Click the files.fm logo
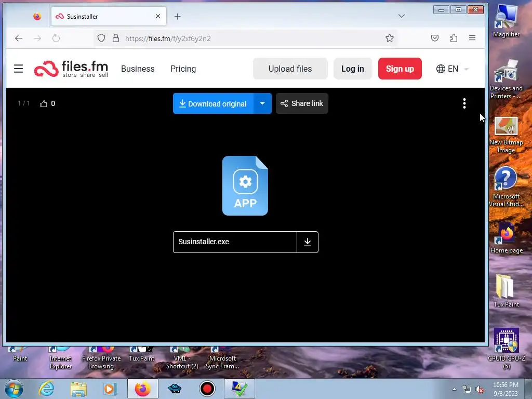This screenshot has height=399, width=532. 71,69
